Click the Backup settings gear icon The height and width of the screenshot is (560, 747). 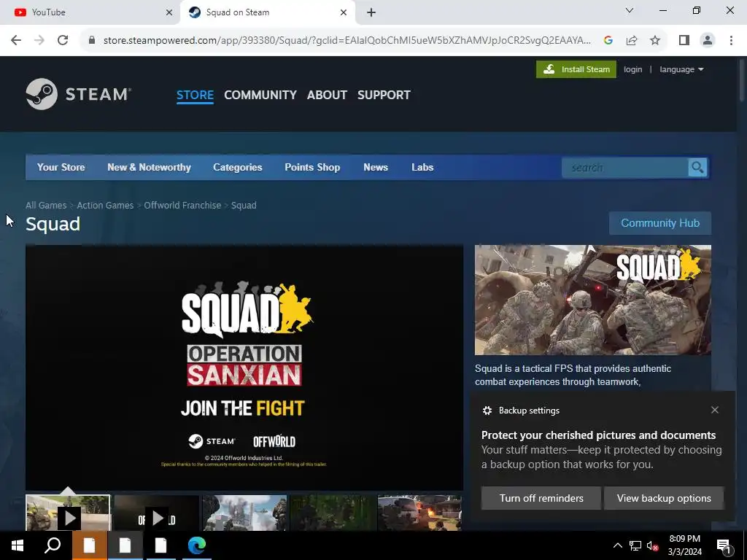[487, 411]
